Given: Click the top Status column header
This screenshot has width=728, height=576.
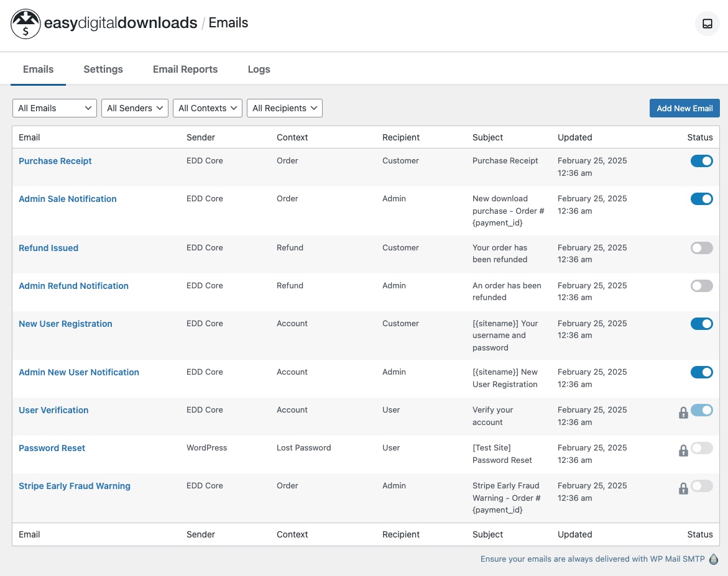Looking at the screenshot, I should [x=699, y=137].
